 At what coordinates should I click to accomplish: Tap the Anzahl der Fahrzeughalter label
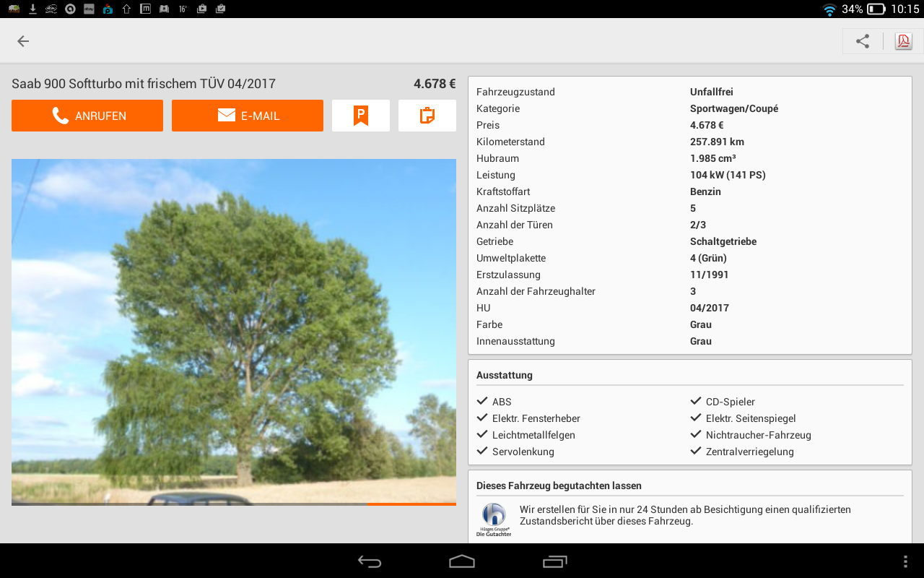(x=536, y=291)
